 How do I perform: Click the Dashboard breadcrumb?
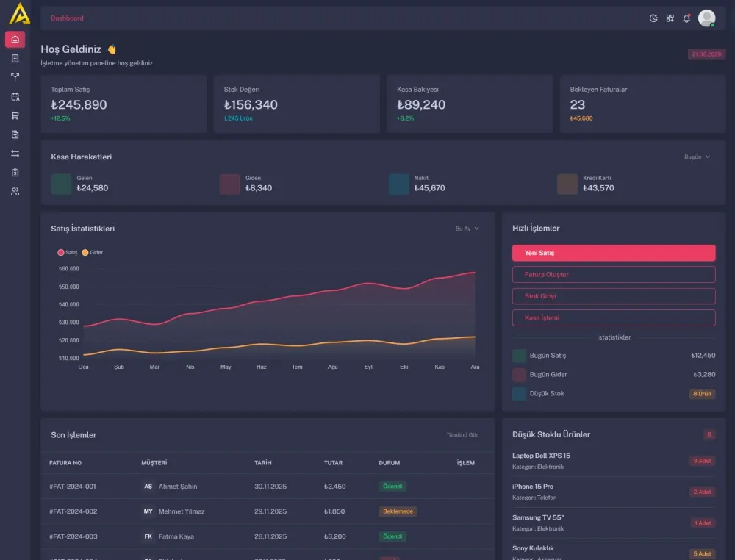click(67, 18)
